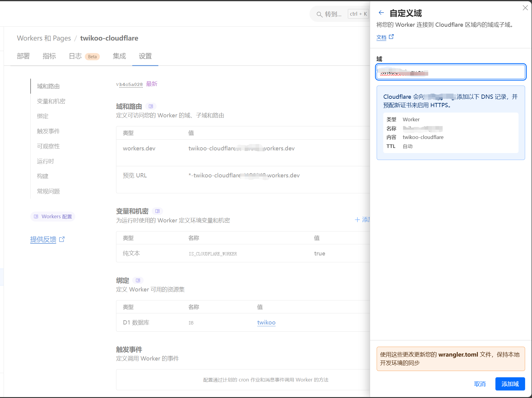532x398 pixels.
Task: Click the 添加 link for variables
Action: [x=362, y=220]
